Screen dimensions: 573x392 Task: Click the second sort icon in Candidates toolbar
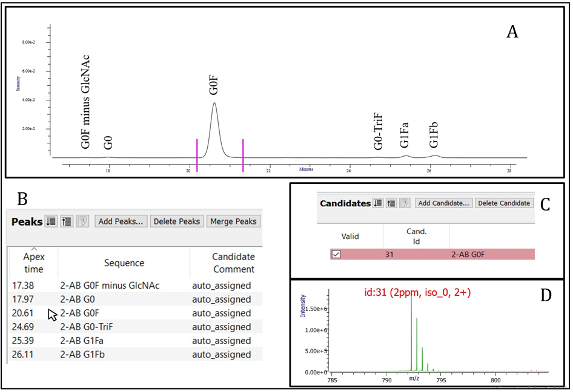(x=391, y=203)
